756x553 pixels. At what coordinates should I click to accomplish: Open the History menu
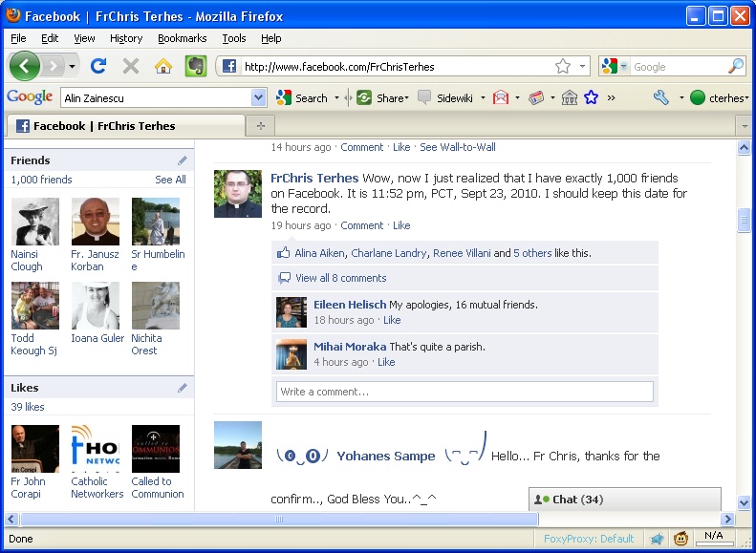(126, 38)
